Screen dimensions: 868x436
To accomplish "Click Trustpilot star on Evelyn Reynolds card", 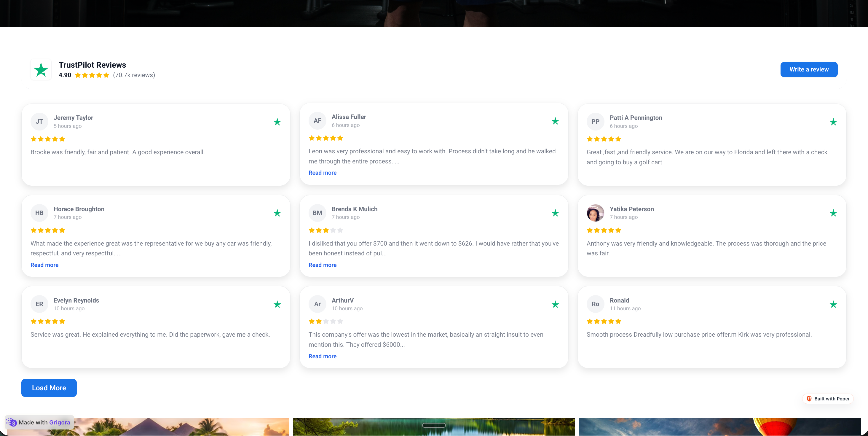I will 277,305.
